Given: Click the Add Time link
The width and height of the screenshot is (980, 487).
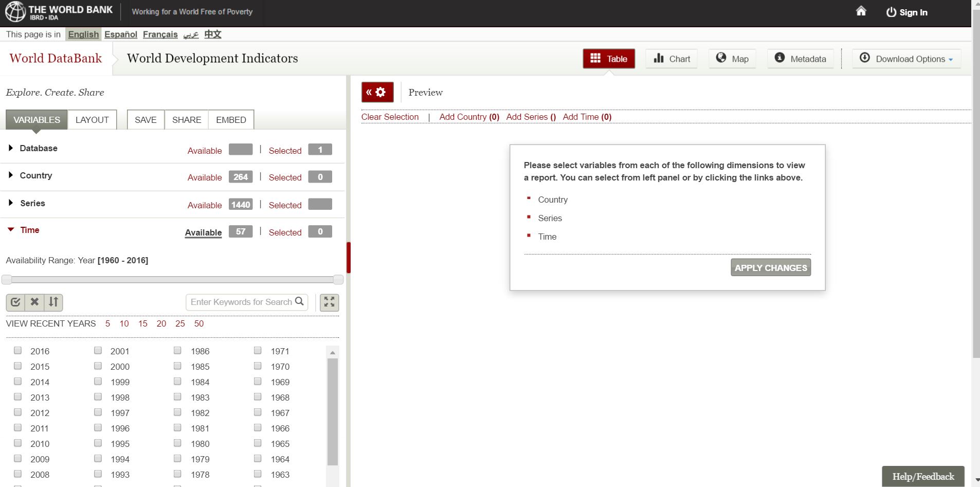Looking at the screenshot, I should point(587,117).
